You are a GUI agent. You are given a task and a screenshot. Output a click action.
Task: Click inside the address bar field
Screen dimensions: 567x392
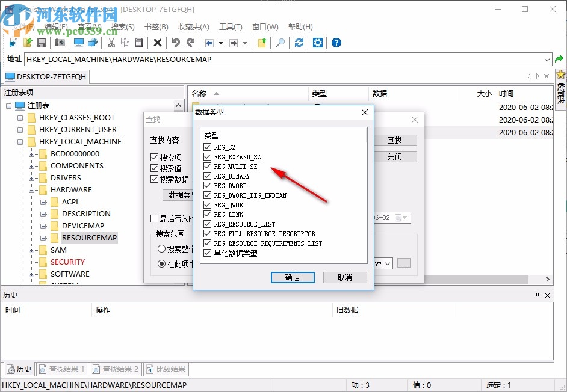(241, 59)
